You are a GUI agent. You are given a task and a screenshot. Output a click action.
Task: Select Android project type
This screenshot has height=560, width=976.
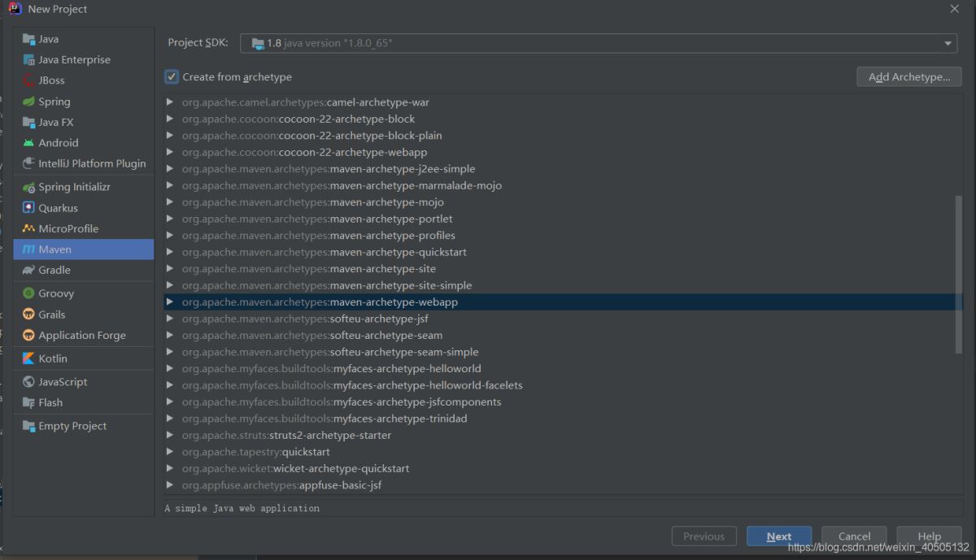point(84,143)
